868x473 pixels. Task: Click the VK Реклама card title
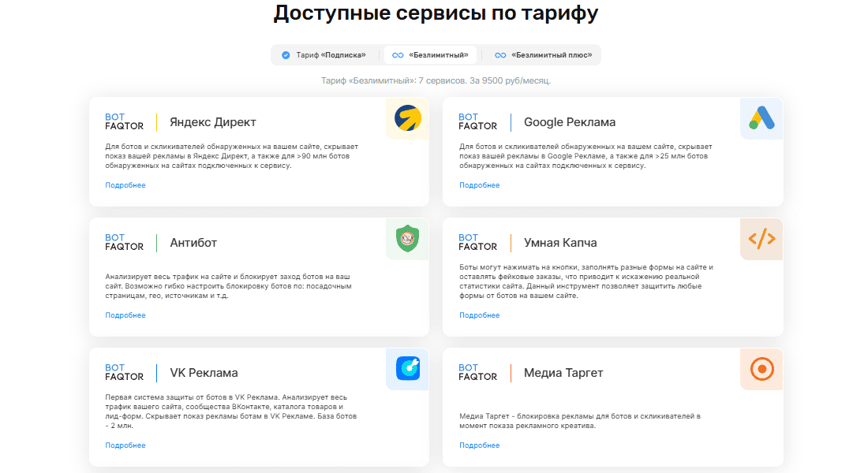point(204,373)
